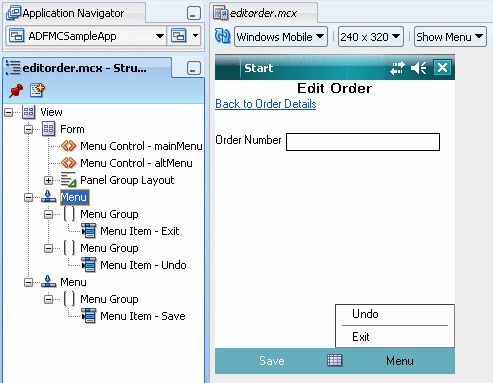Collapse the last Menu node
The height and width of the screenshot is (383, 493).
29,282
